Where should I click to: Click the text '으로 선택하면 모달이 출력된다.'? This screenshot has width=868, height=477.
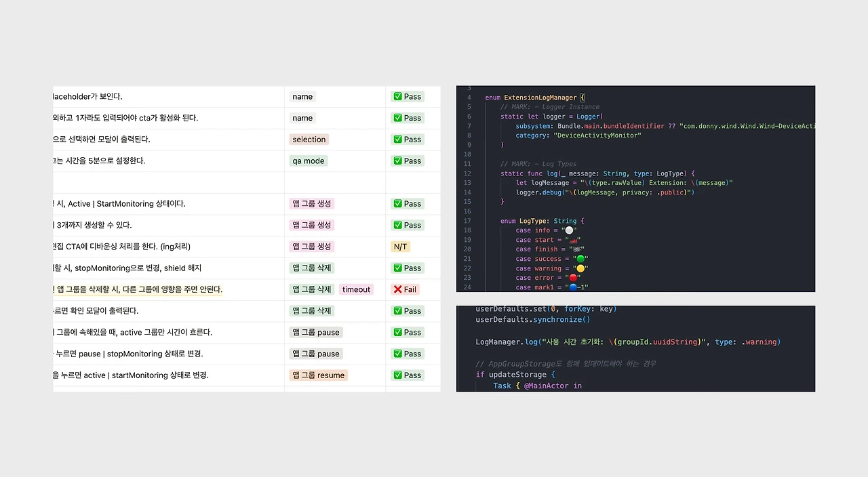click(102, 139)
